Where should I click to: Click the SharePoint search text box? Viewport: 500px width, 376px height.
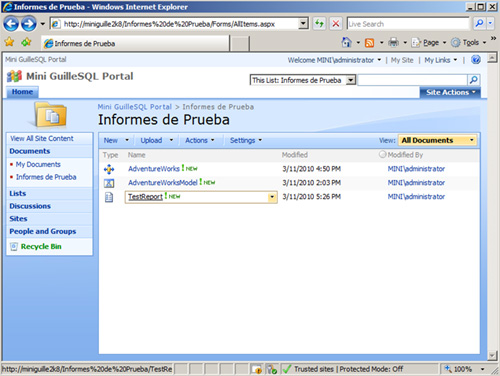(x=413, y=80)
